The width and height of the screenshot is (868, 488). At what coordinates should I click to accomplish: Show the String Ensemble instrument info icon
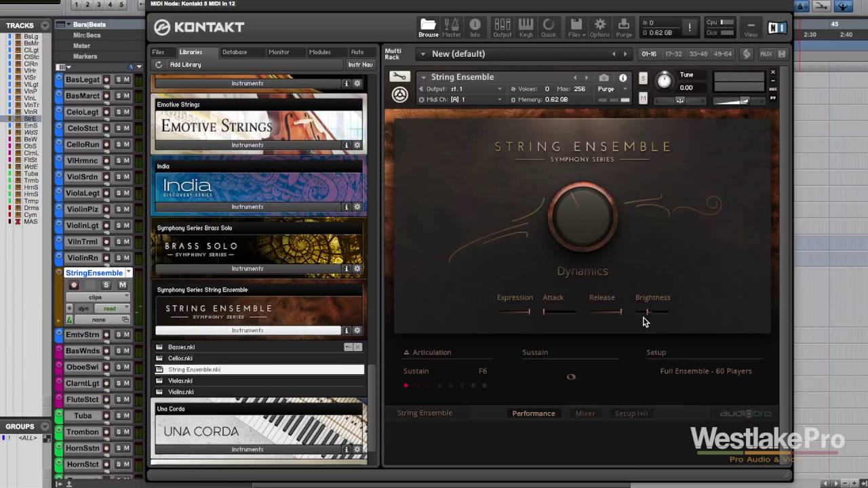pyautogui.click(x=623, y=78)
